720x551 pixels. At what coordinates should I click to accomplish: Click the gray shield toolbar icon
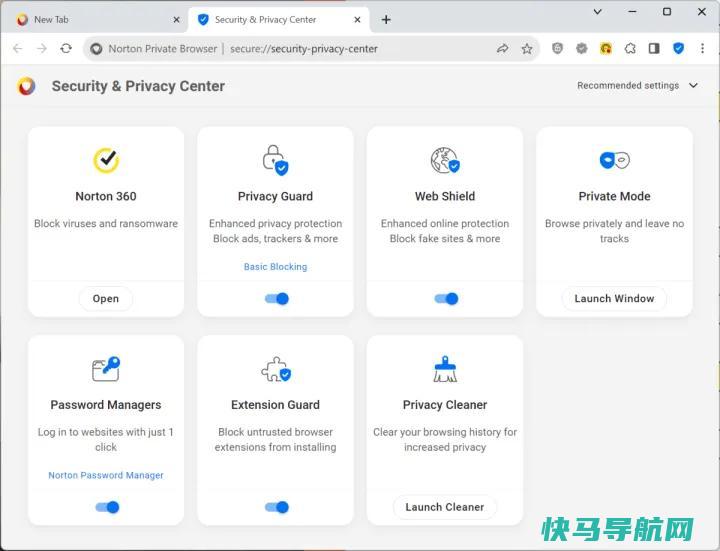click(x=557, y=48)
